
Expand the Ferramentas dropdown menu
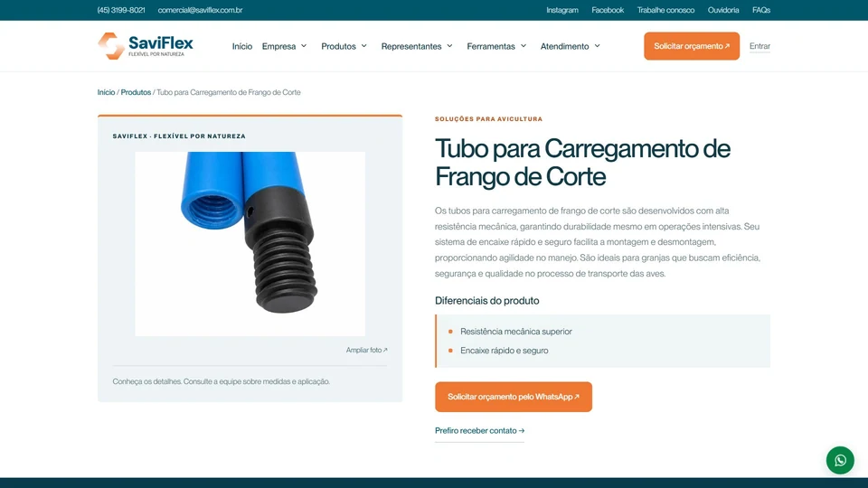click(496, 46)
